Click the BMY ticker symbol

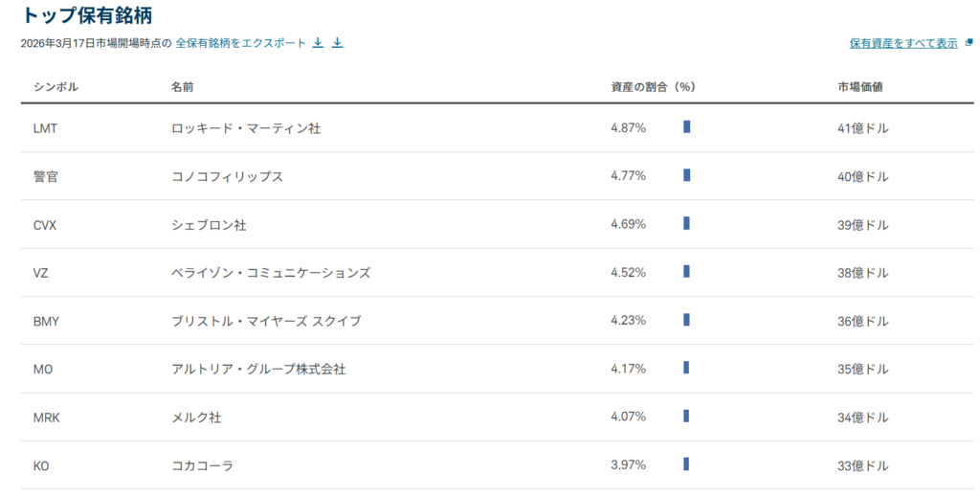pos(46,322)
